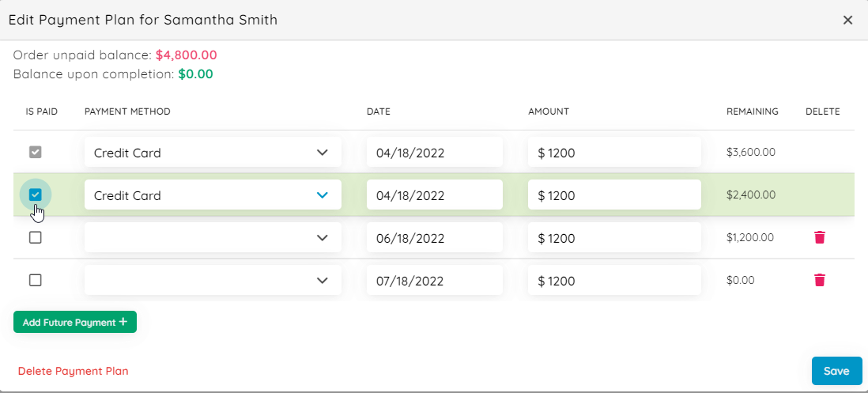Mark the 07/18/2022 payment as paid
Image resolution: width=868 pixels, height=393 pixels.
click(x=36, y=280)
